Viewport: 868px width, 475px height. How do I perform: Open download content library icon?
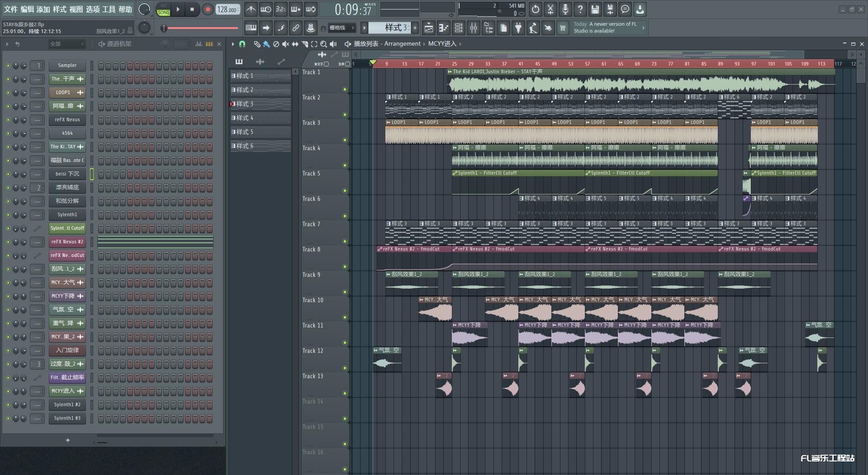[640, 9]
